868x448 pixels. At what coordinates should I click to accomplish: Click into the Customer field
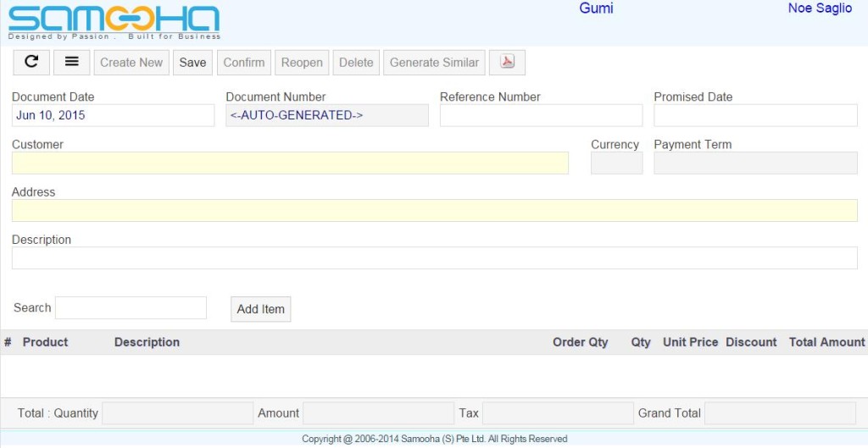click(290, 163)
